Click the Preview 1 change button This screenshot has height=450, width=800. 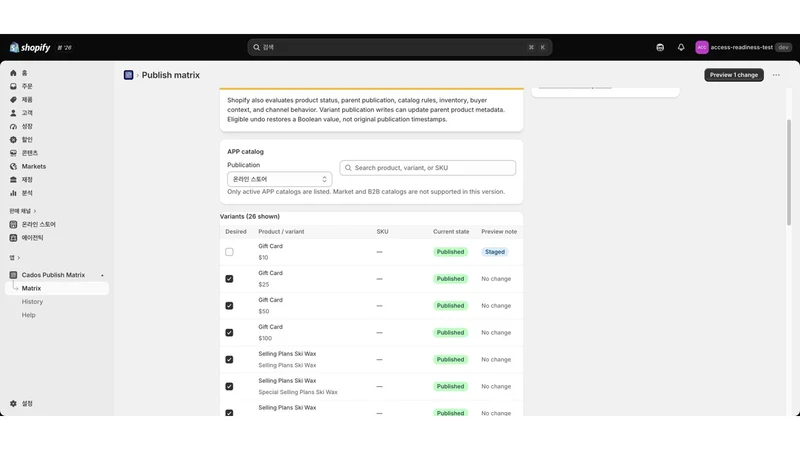(734, 75)
